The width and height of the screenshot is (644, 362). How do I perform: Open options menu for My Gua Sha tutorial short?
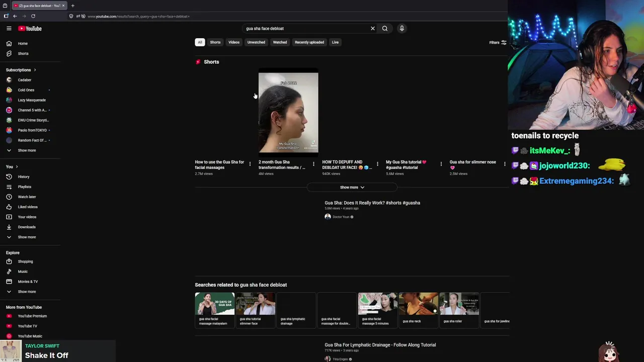[x=441, y=164]
